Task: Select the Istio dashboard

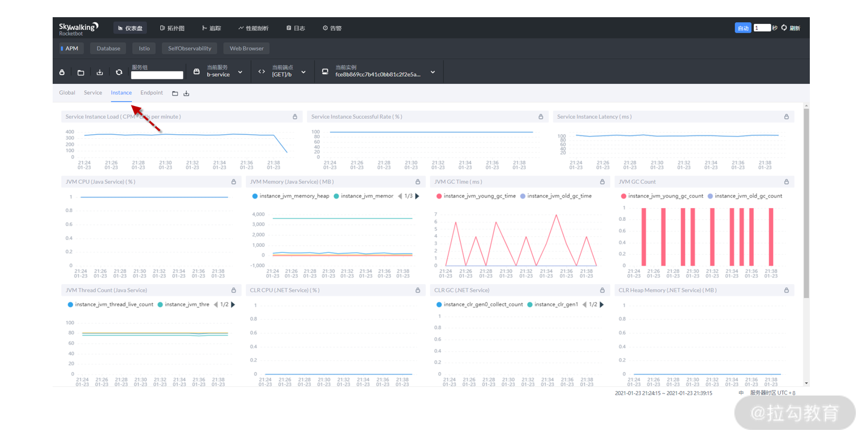Action: click(x=144, y=48)
